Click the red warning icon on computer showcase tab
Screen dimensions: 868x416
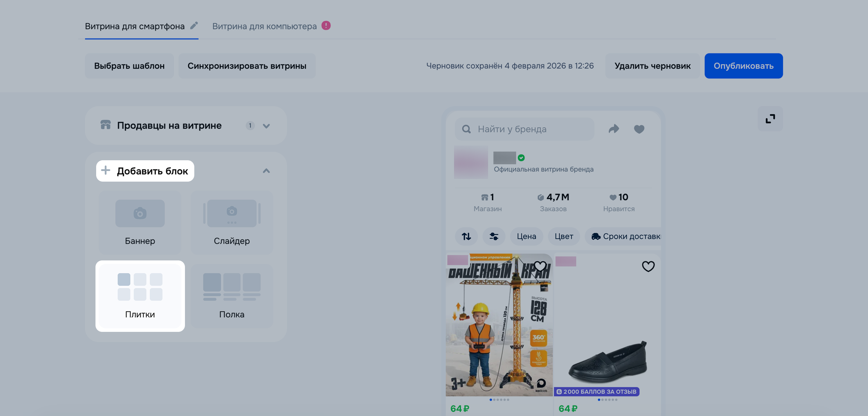pos(326,26)
